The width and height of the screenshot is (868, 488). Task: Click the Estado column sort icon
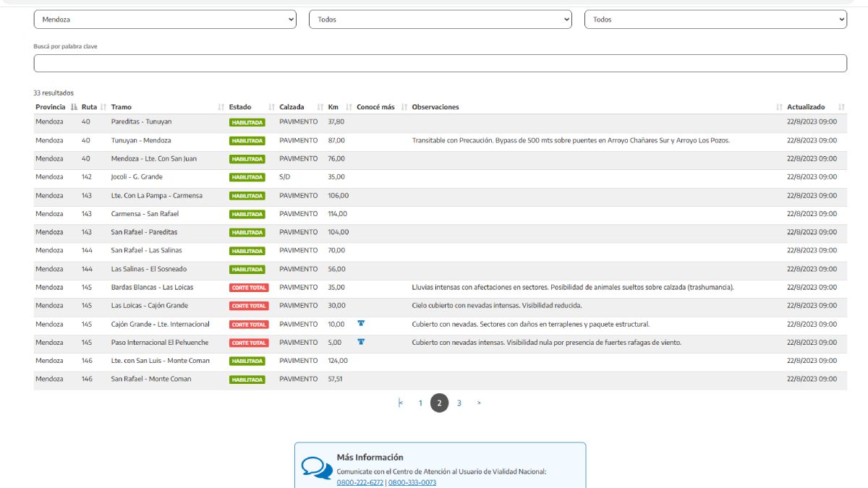coord(272,107)
